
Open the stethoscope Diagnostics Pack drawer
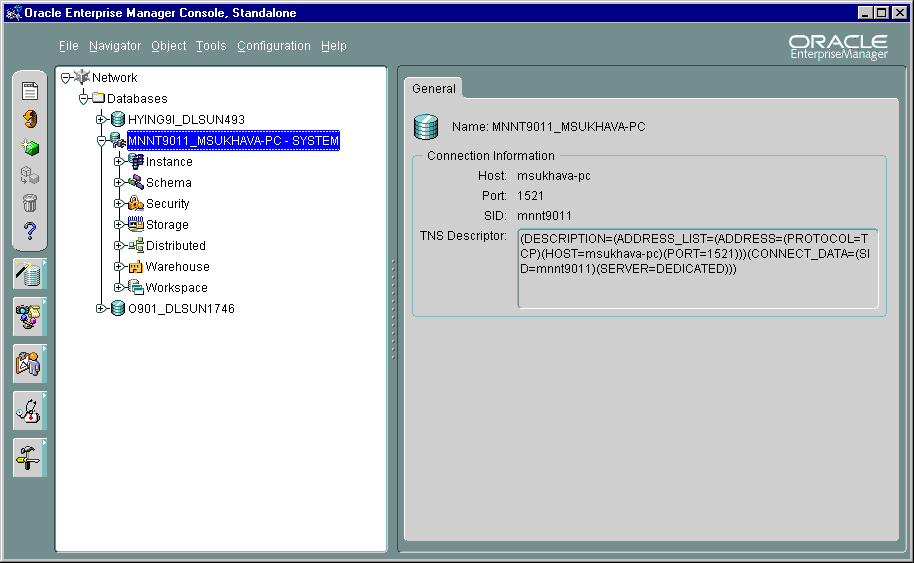30,411
